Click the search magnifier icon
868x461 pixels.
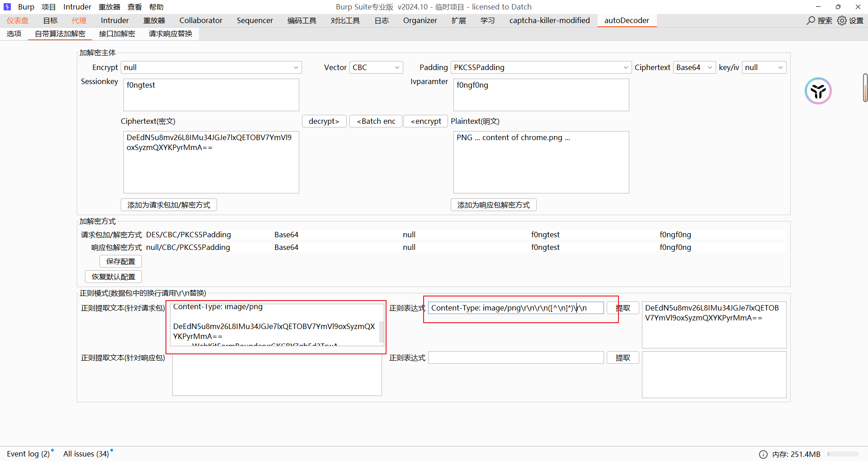point(811,20)
